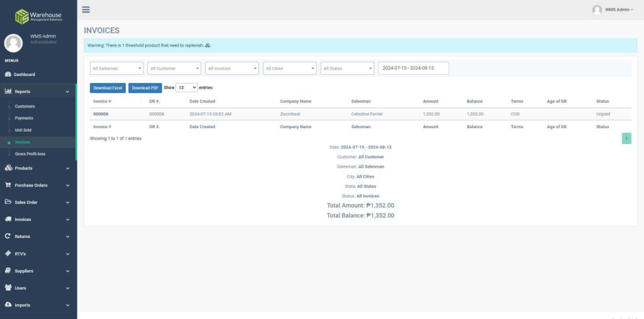Open the Show entries count select

point(187,88)
